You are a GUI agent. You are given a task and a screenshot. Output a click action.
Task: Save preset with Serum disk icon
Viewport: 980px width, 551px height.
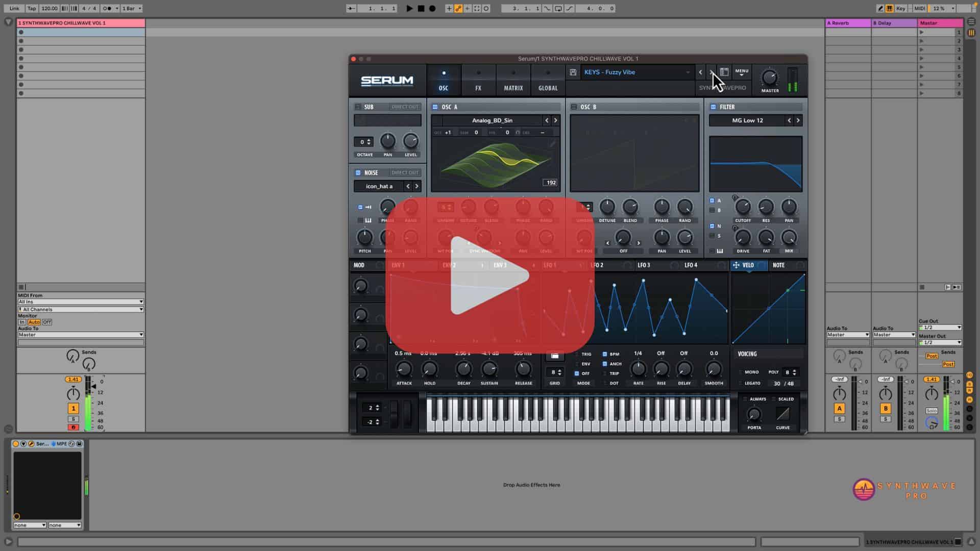coord(573,72)
